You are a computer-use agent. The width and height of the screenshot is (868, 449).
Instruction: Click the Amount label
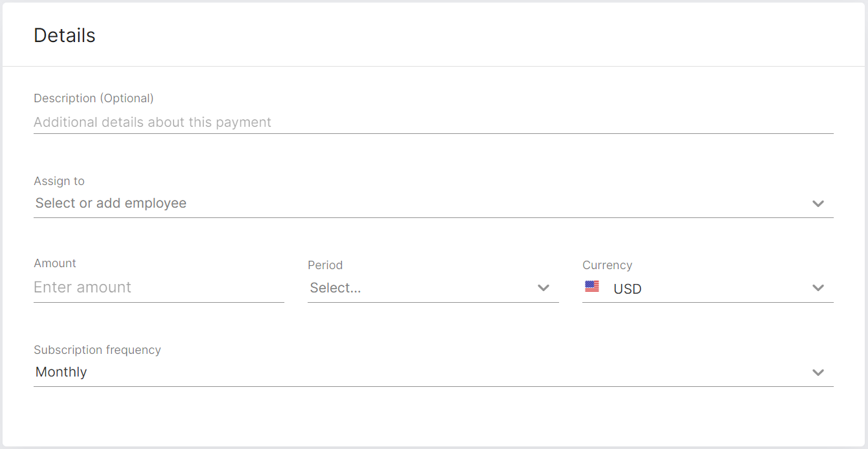pos(55,263)
